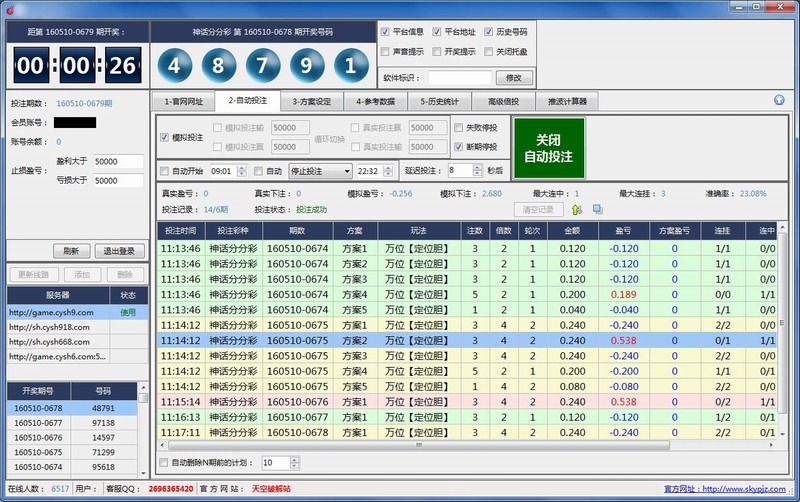This screenshot has height=502, width=800.
Task: Enable the 自动开始 checkbox
Action: tap(165, 171)
